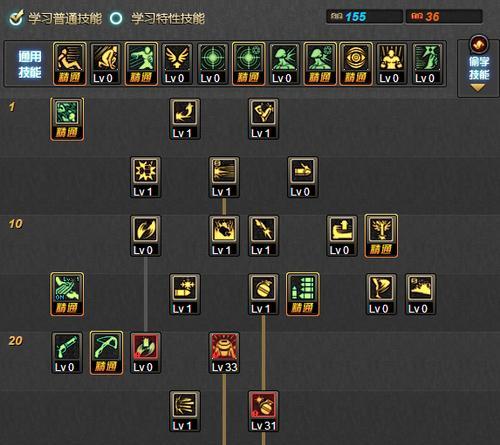500x445 pixels.
Task: Select the explosion burst skill at Lv 1
Action: click(145, 177)
